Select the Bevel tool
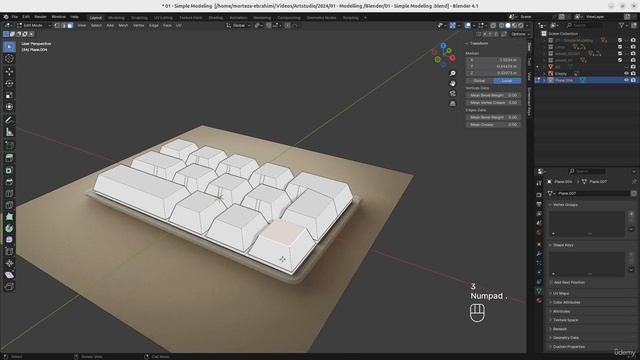The height and width of the screenshot is (360, 640). coord(9,182)
